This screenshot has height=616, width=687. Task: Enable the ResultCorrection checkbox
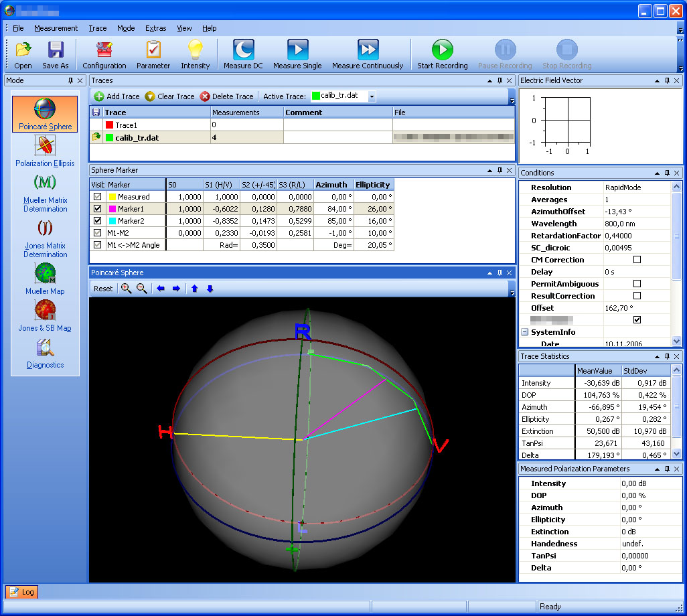tap(637, 296)
